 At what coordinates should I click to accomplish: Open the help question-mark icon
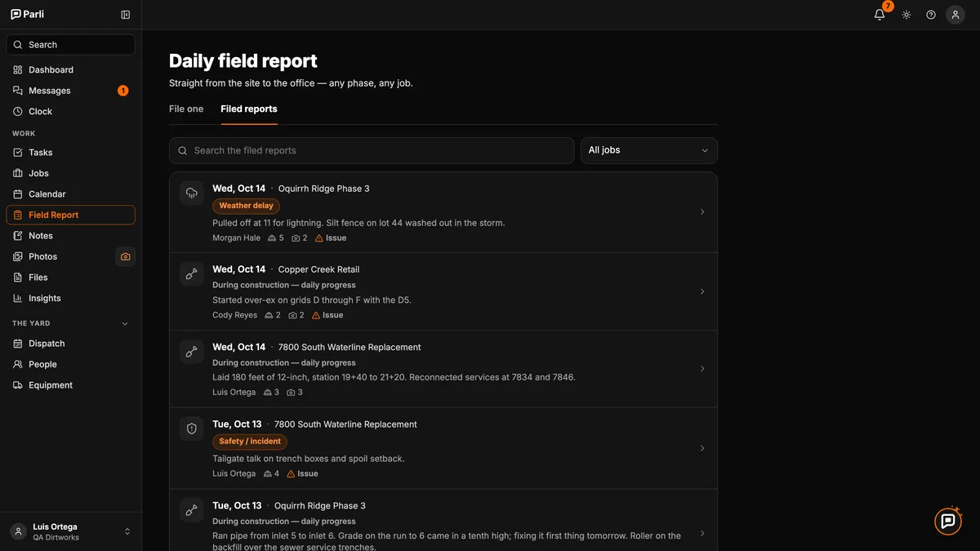point(931,15)
